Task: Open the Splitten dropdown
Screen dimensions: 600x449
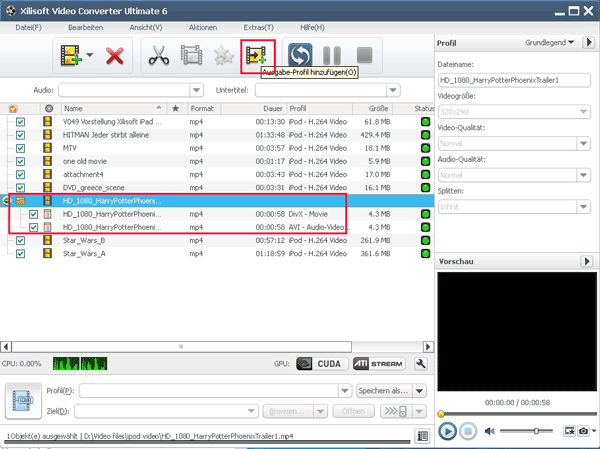Action: pyautogui.click(x=583, y=207)
